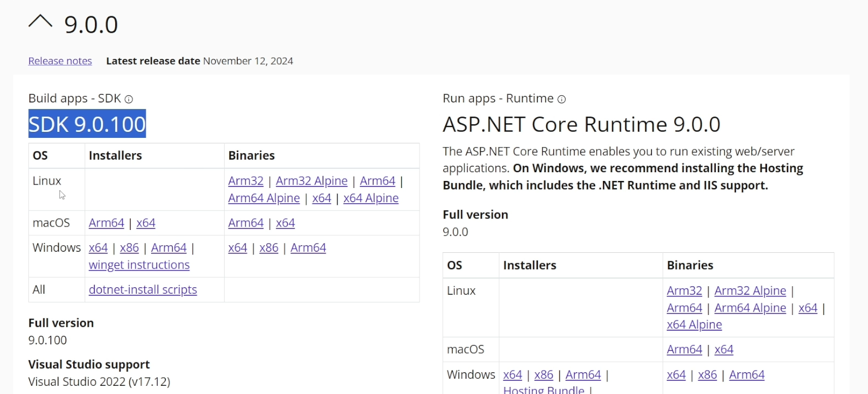Download SDK macOS x64 installer
Image resolution: width=868 pixels, height=394 pixels.
tap(146, 223)
